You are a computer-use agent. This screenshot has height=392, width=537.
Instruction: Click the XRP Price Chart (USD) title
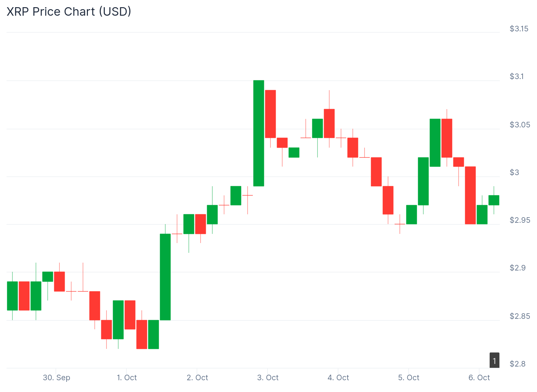(x=69, y=11)
